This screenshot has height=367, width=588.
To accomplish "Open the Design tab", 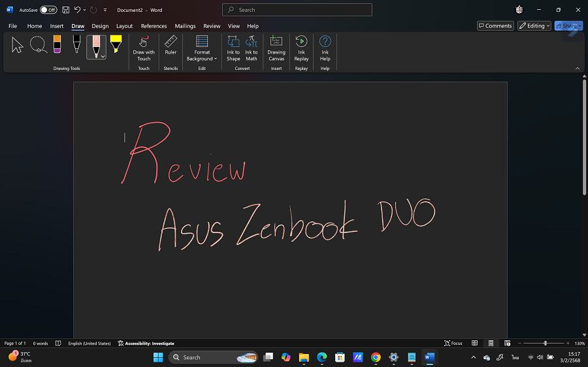I will click(100, 26).
